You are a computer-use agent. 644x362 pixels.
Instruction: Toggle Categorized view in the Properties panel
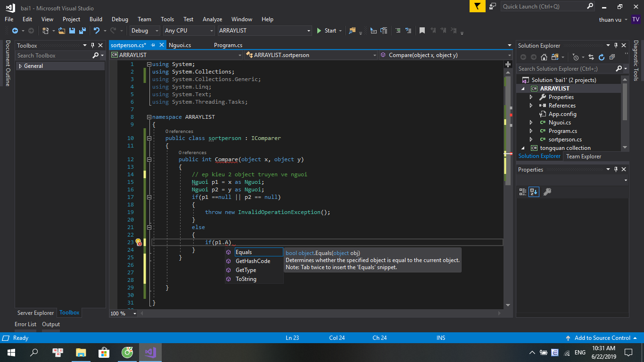(x=522, y=192)
